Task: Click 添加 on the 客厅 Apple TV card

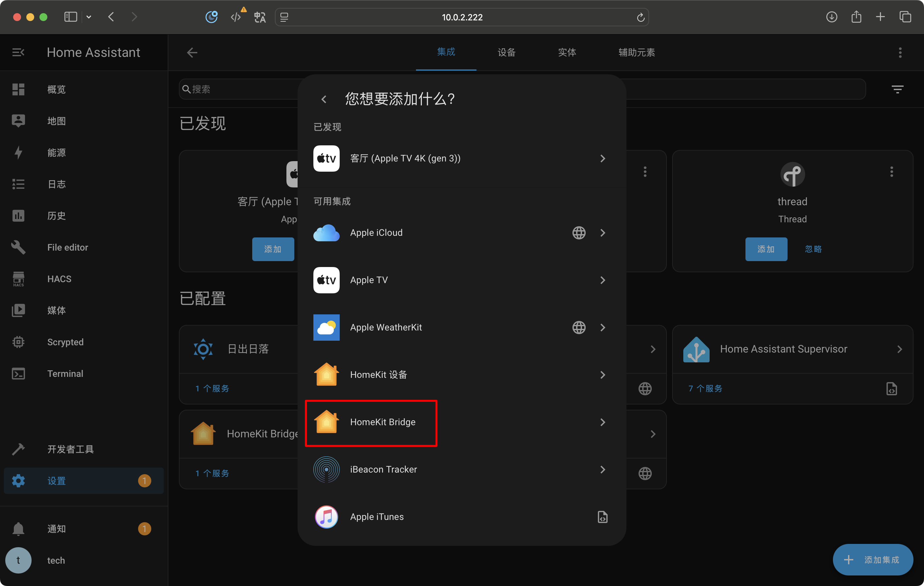Action: pos(273,249)
